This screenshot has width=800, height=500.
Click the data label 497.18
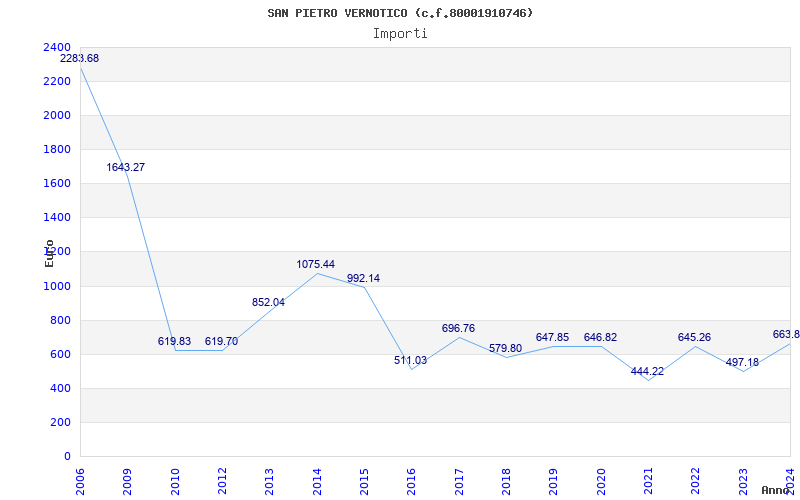coord(742,362)
